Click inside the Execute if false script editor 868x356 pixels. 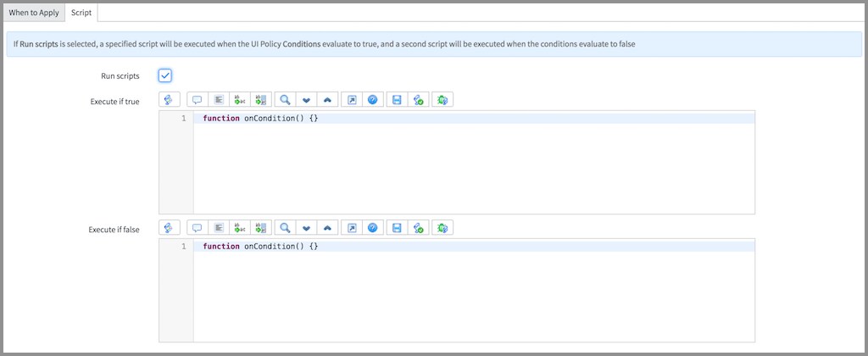[x=457, y=291]
